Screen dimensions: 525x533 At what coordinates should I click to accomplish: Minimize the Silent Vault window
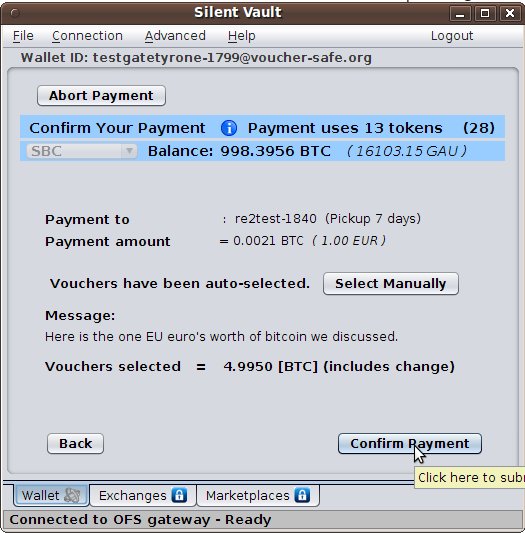pyautogui.click(x=460, y=14)
